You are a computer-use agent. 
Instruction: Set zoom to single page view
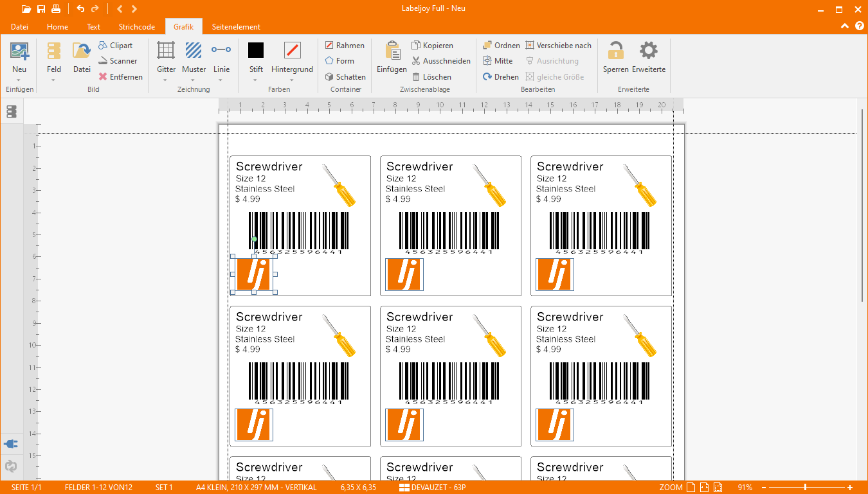click(691, 488)
